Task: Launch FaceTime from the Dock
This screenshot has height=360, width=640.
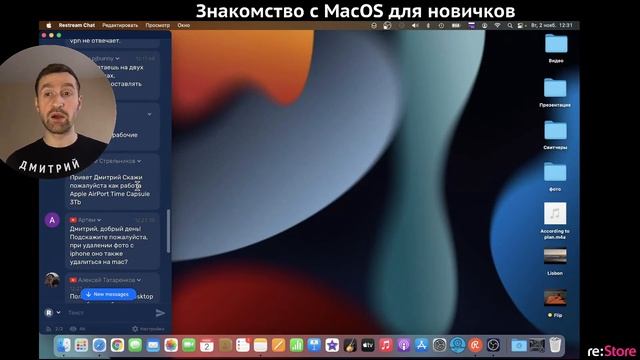Action: (189, 345)
